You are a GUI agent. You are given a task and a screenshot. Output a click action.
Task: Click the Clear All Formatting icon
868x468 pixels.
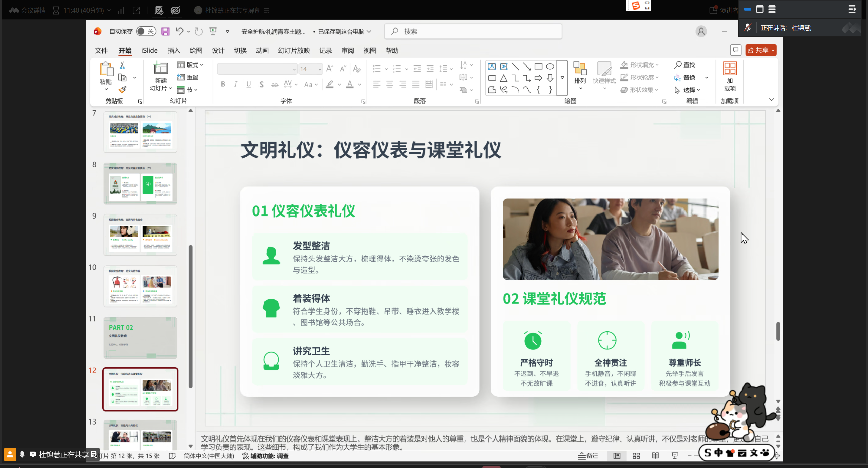(x=356, y=69)
